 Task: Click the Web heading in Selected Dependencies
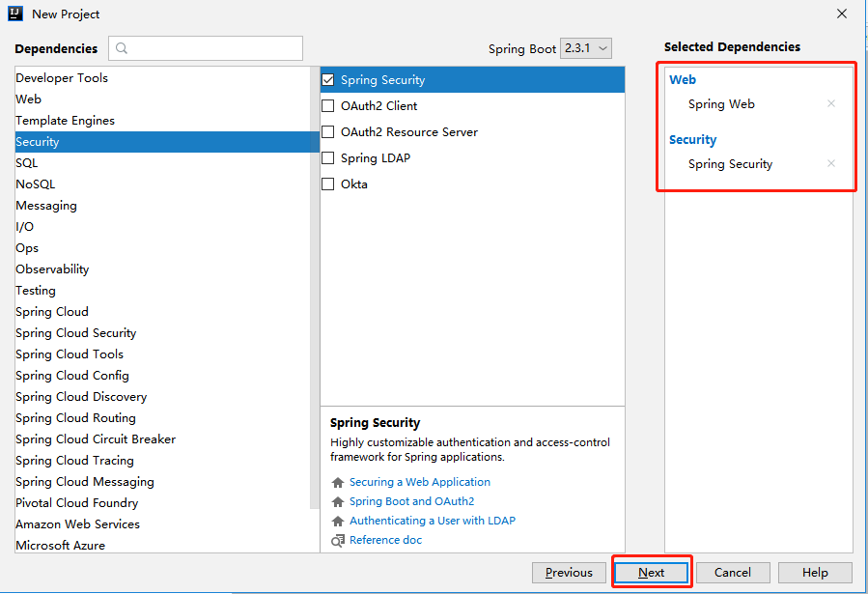tap(683, 80)
